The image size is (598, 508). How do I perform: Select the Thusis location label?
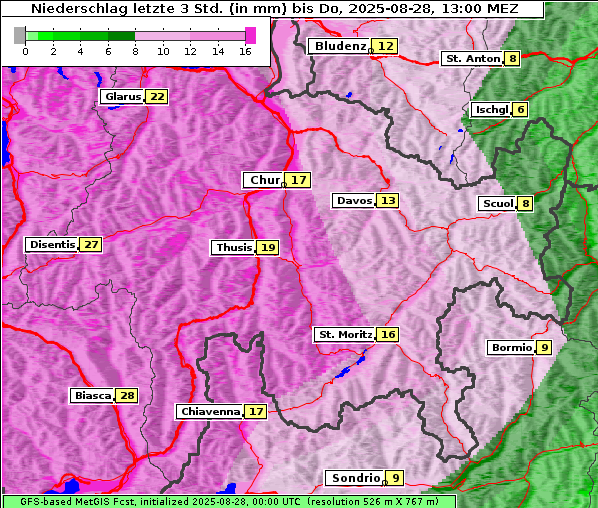tap(233, 248)
